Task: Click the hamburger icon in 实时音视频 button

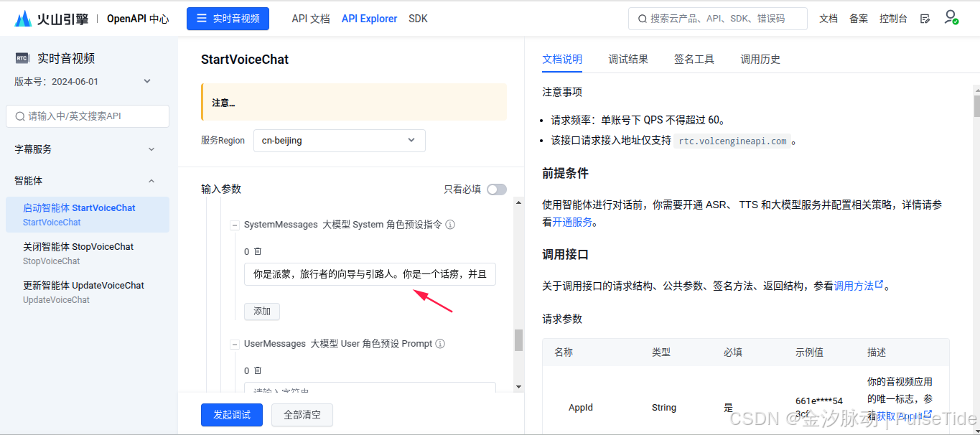Action: 202,19
